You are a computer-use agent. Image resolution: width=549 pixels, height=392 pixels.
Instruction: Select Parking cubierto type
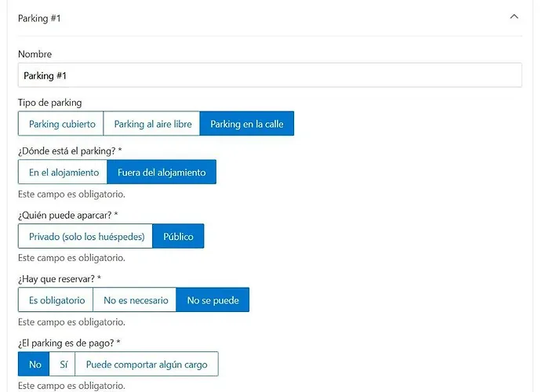(61, 124)
